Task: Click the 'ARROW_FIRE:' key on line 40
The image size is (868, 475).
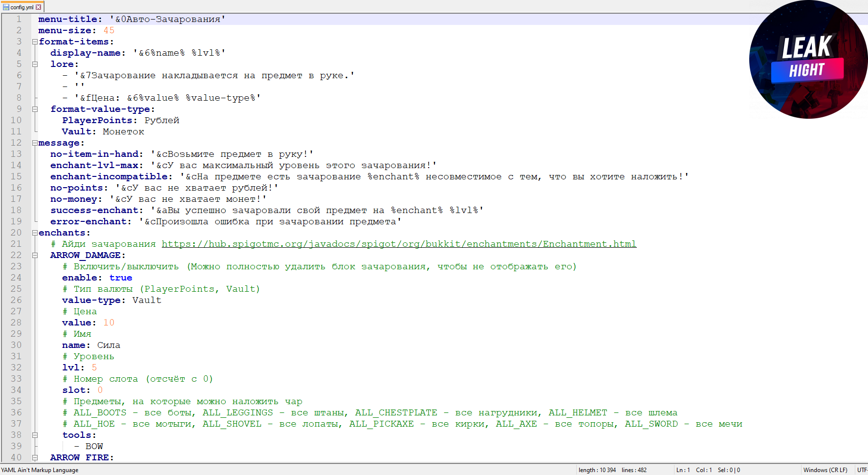Action: tap(82, 457)
